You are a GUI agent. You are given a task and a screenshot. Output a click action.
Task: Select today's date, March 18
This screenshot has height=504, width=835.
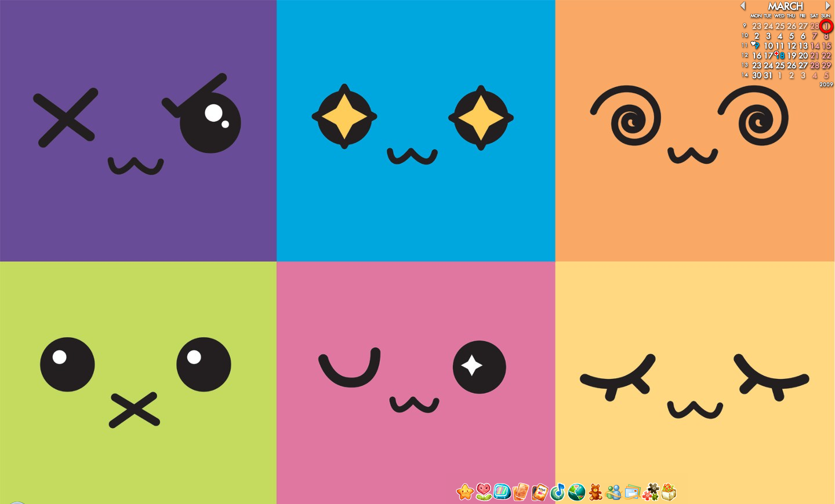(781, 56)
